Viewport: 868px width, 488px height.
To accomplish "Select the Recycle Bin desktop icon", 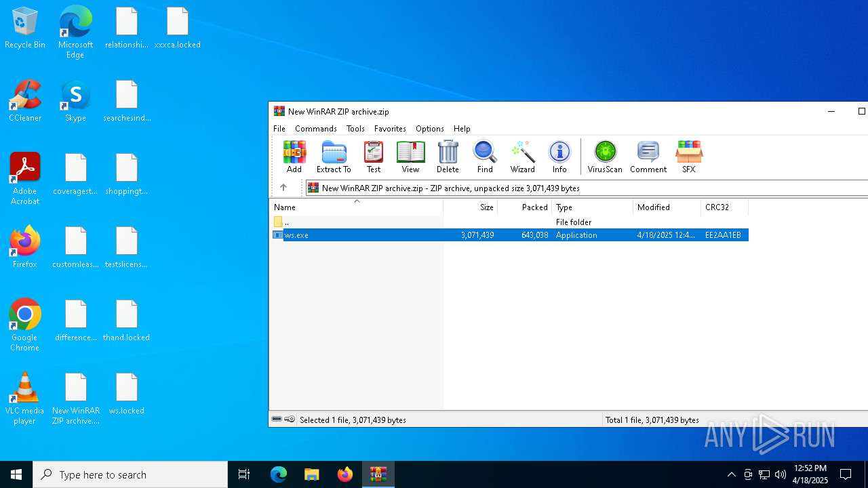I will point(25,28).
